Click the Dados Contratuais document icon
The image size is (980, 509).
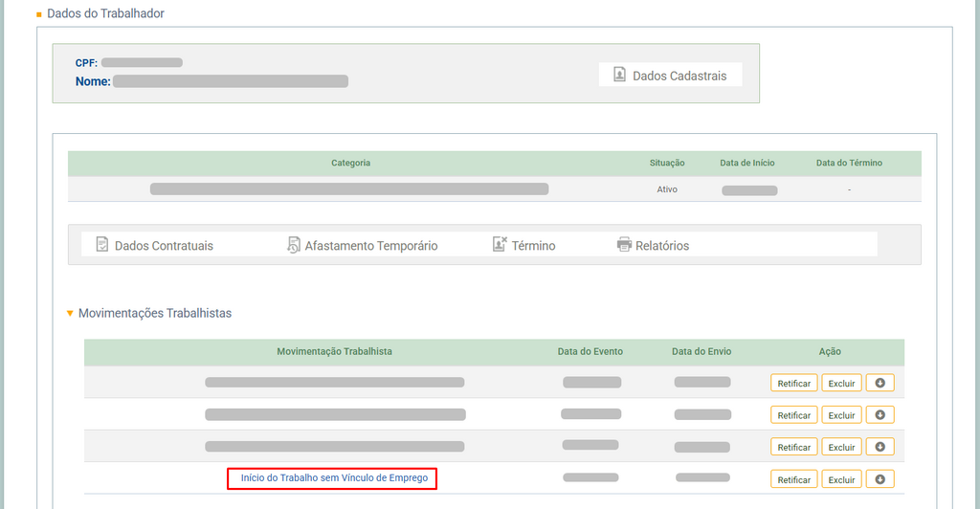click(x=102, y=245)
